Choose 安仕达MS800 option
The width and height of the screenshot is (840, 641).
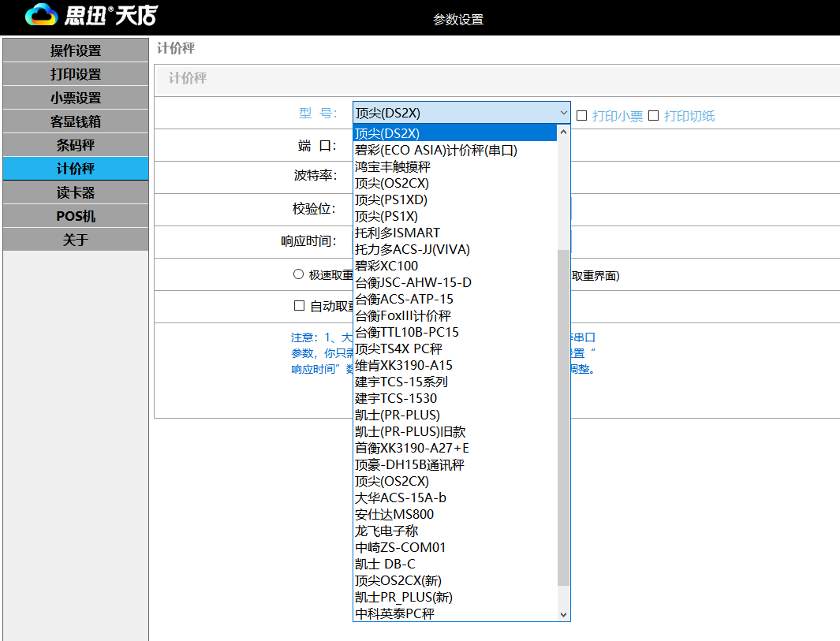coord(455,514)
